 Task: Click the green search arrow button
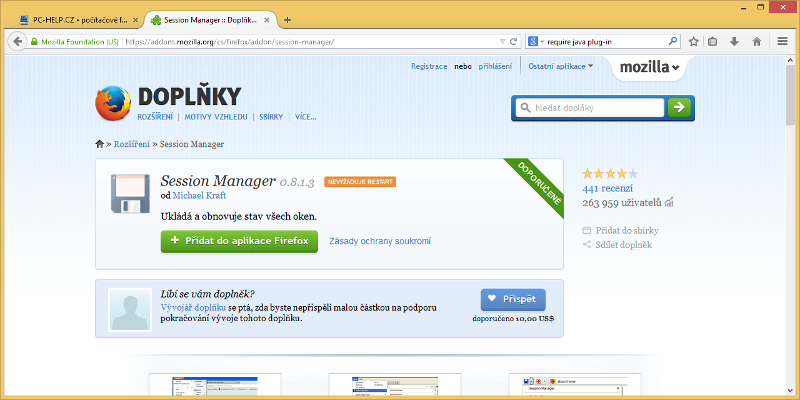[x=679, y=107]
